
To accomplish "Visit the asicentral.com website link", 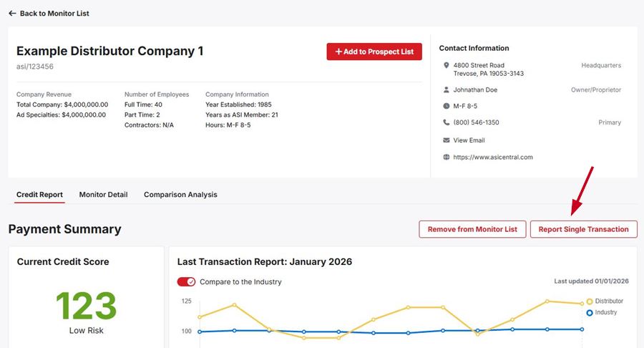I will click(493, 158).
